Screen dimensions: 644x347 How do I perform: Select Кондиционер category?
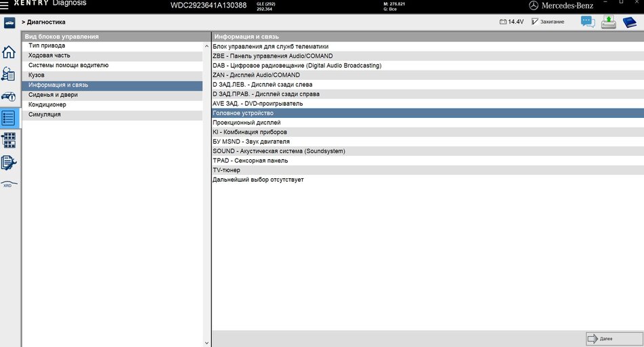point(112,105)
